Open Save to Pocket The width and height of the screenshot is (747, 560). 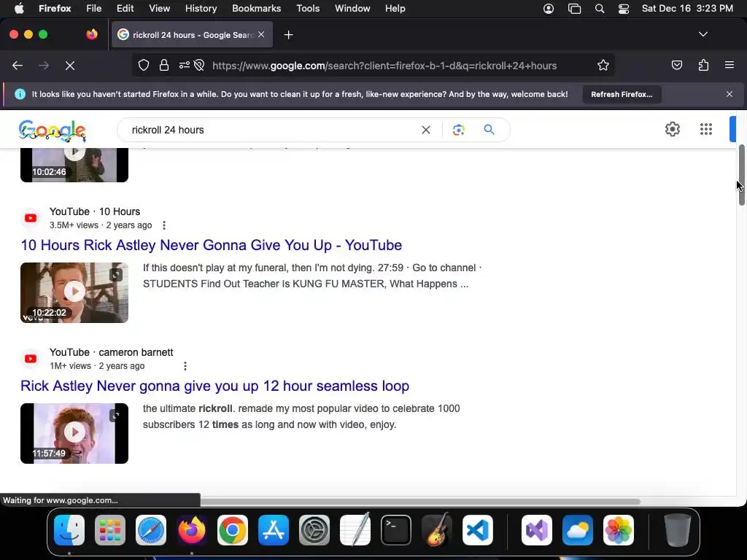click(676, 65)
